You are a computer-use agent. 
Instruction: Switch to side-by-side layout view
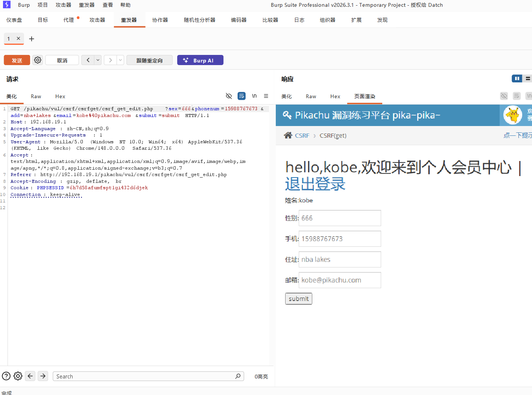click(x=517, y=78)
